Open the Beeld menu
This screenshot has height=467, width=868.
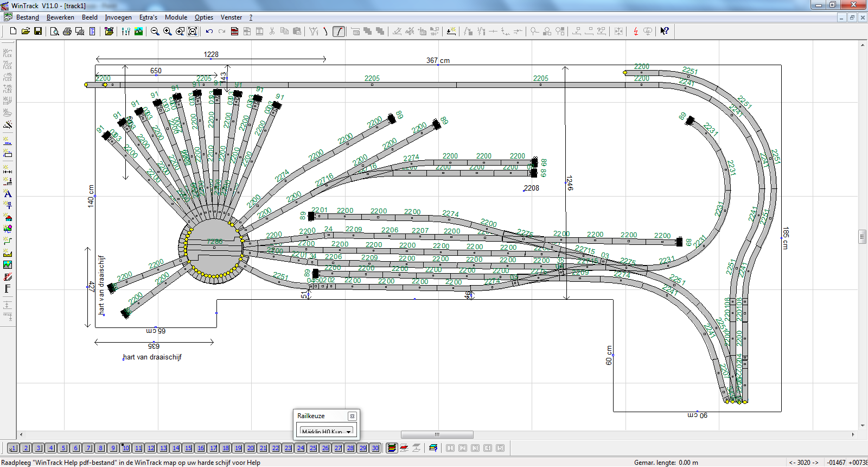pos(90,17)
